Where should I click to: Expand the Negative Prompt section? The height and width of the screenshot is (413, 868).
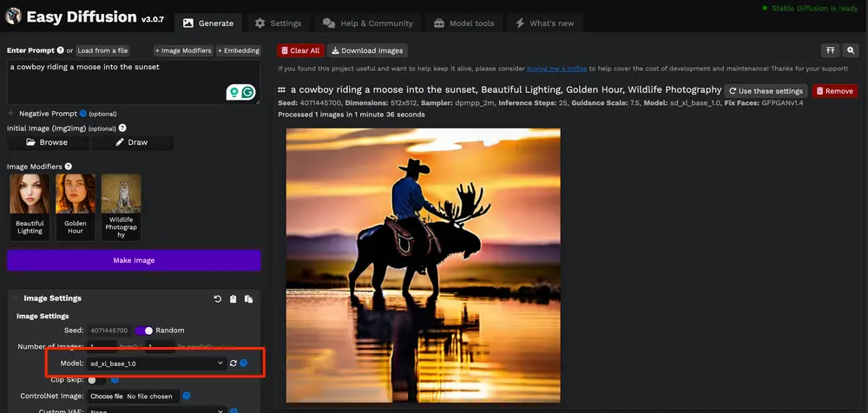click(11, 114)
